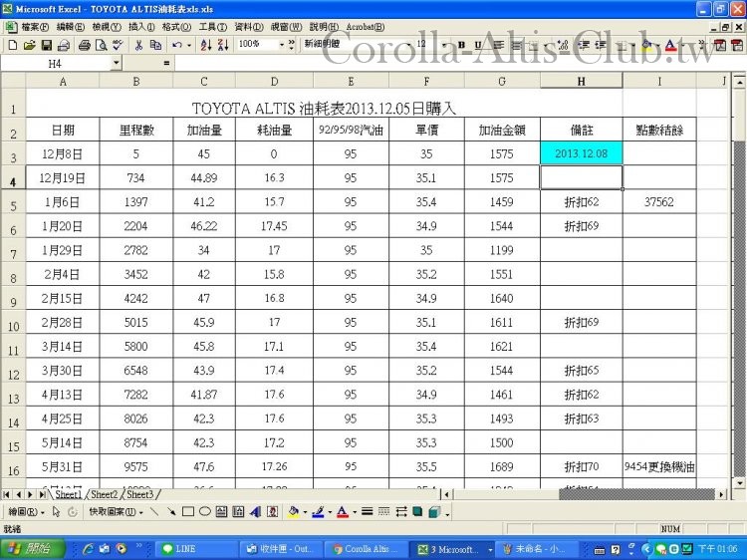747x560 pixels.
Task: Open the 3-D style options
Action: point(434,512)
